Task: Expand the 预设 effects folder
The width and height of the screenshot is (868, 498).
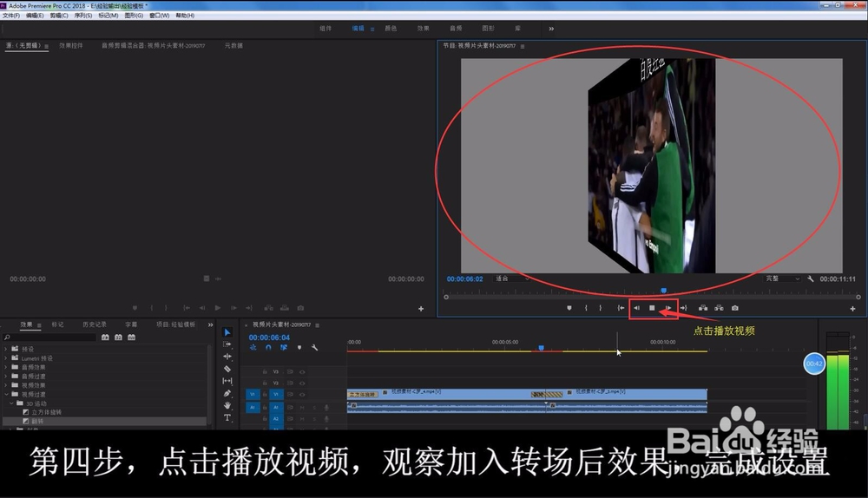Action: point(6,349)
